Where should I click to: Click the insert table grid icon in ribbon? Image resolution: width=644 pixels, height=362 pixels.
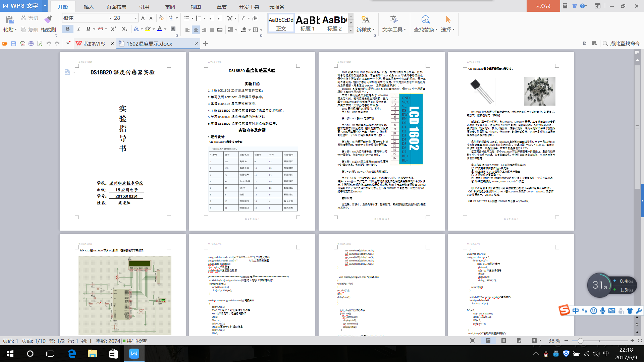tap(255, 18)
